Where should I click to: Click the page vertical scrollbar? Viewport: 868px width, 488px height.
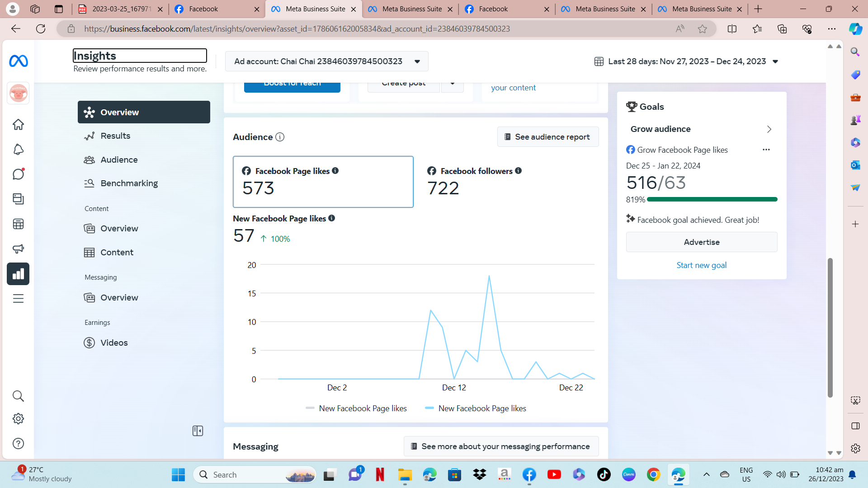[830, 328]
